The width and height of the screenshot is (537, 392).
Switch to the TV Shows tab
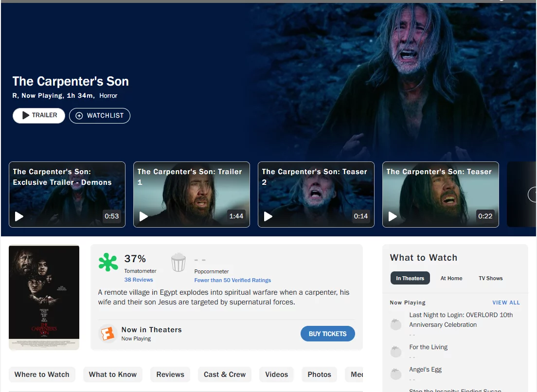pyautogui.click(x=490, y=278)
